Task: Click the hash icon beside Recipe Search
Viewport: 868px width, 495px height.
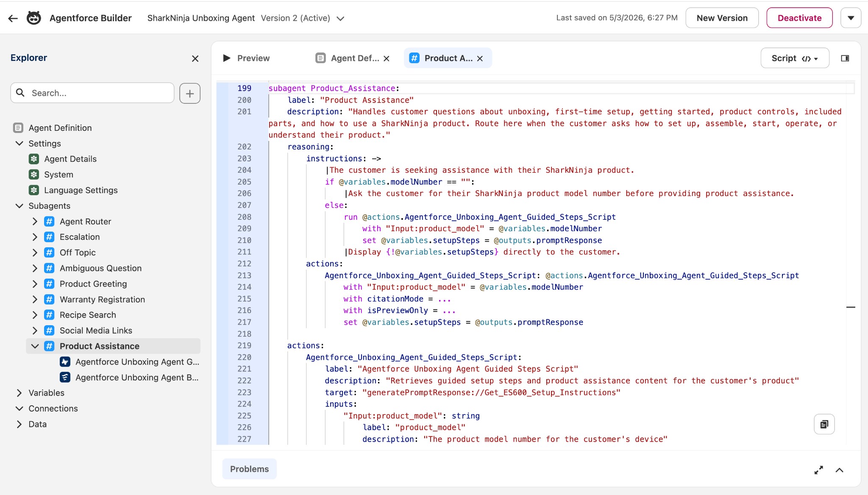Action: [x=50, y=315]
